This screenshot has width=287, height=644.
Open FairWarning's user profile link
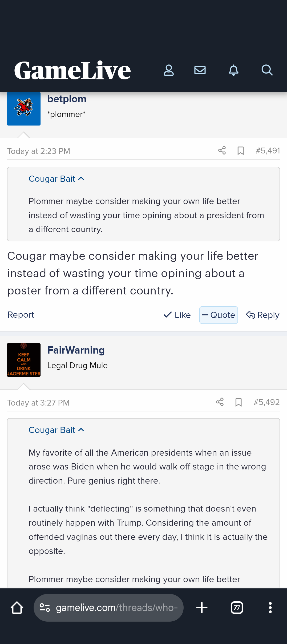coord(76,350)
